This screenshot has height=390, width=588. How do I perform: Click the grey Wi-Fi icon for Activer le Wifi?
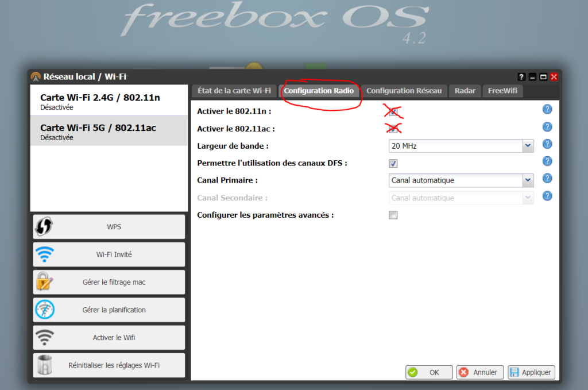45,338
